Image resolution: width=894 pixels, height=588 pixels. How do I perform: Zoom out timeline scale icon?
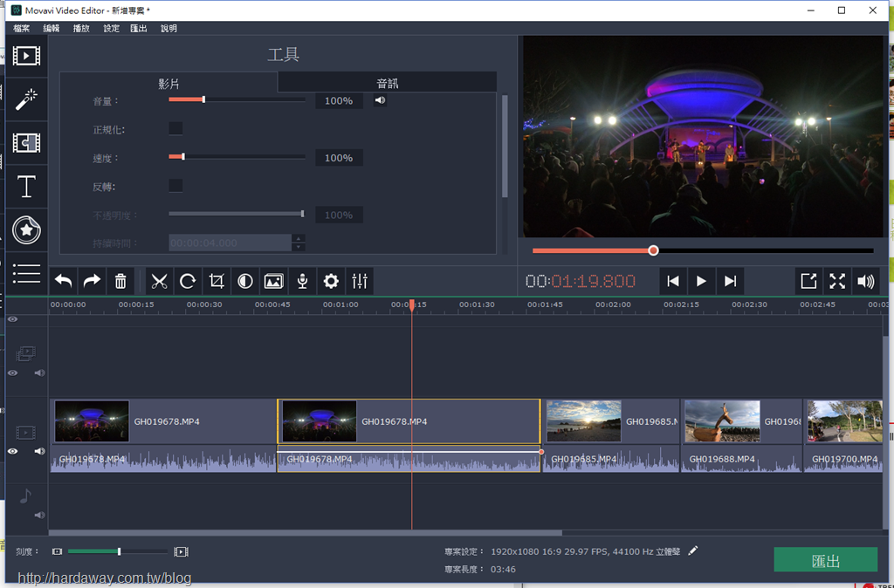(x=57, y=551)
